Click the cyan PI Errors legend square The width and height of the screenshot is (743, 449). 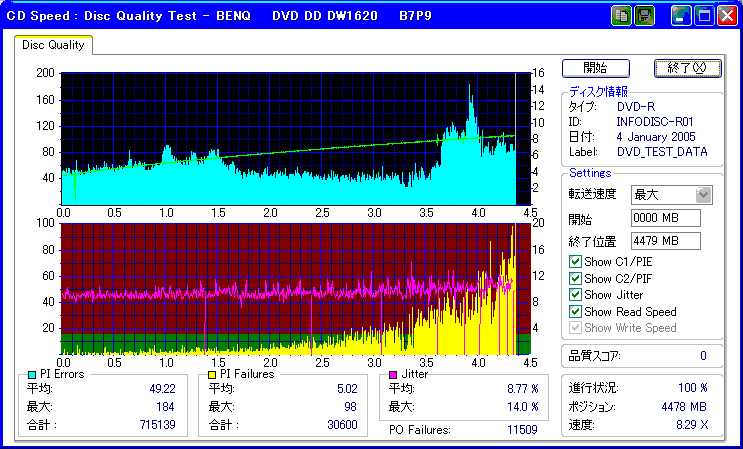pos(32,376)
